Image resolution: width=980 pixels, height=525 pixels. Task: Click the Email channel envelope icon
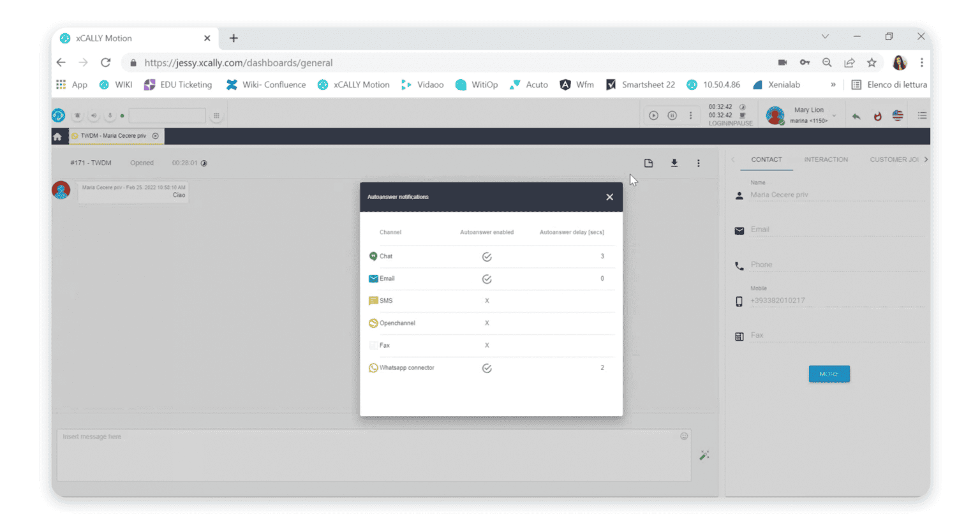(373, 279)
